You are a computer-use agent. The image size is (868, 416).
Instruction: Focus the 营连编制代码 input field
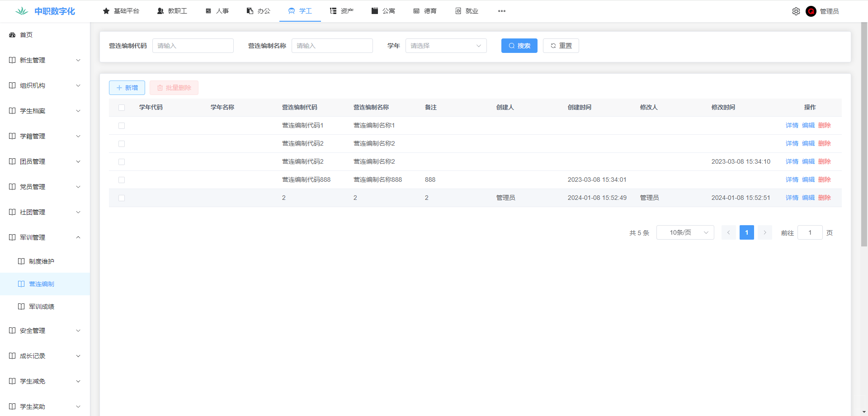[x=193, y=46]
